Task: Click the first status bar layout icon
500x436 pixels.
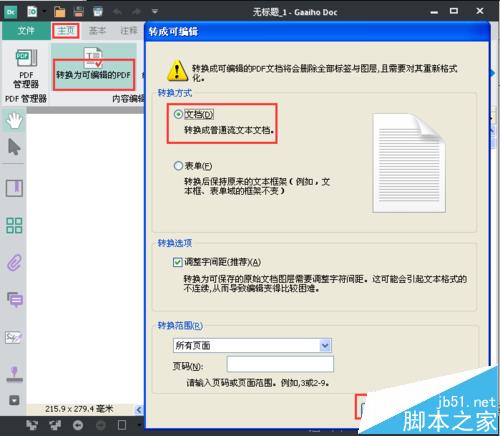Action: pos(32,425)
